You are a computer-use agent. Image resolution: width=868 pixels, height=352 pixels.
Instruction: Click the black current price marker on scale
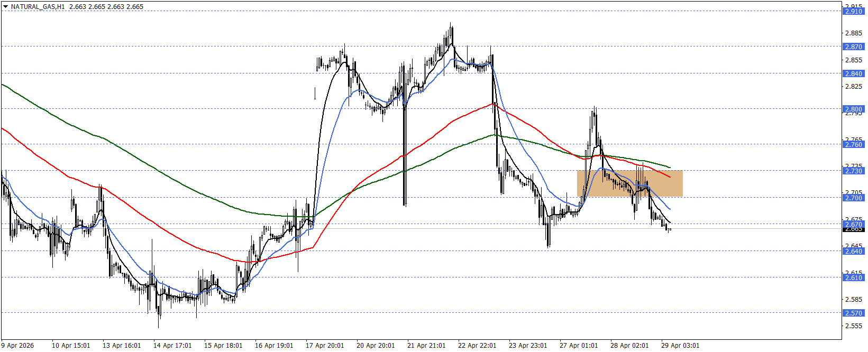point(853,229)
